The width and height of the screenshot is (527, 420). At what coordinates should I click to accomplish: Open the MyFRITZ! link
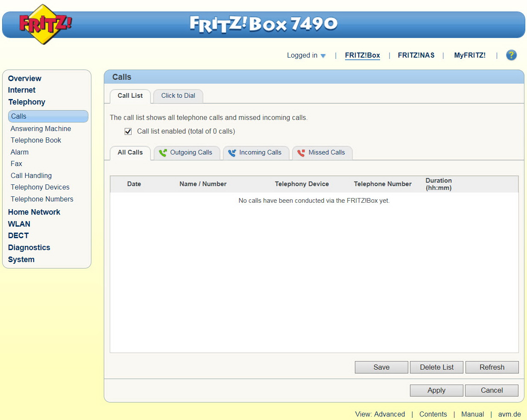pyautogui.click(x=470, y=55)
